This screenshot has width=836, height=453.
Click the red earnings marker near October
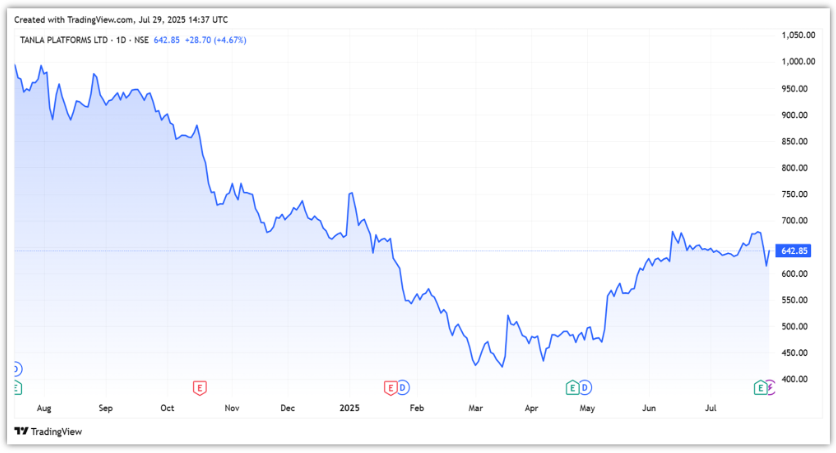200,386
